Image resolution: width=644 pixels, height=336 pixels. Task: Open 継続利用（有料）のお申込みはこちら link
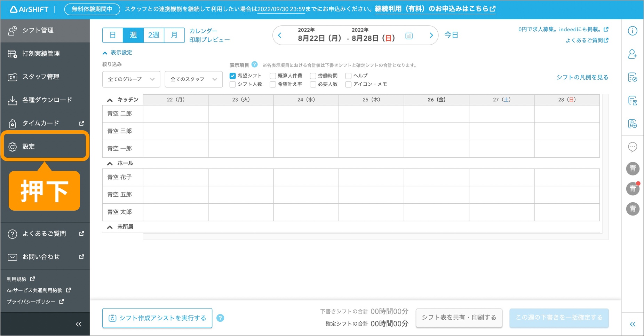pyautogui.click(x=432, y=9)
